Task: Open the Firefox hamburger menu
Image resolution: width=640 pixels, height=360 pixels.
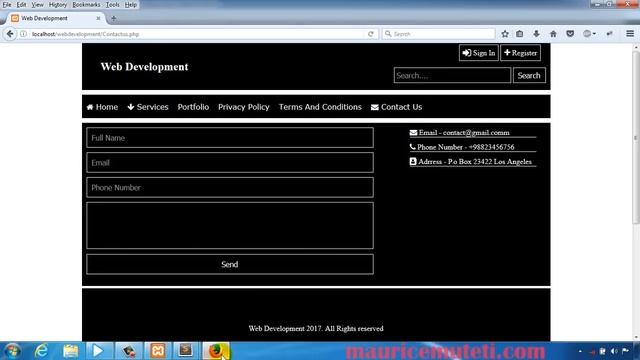Action: coord(630,34)
